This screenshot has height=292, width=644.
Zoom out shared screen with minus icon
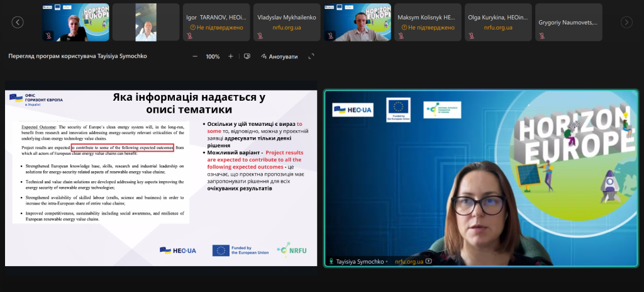point(195,57)
